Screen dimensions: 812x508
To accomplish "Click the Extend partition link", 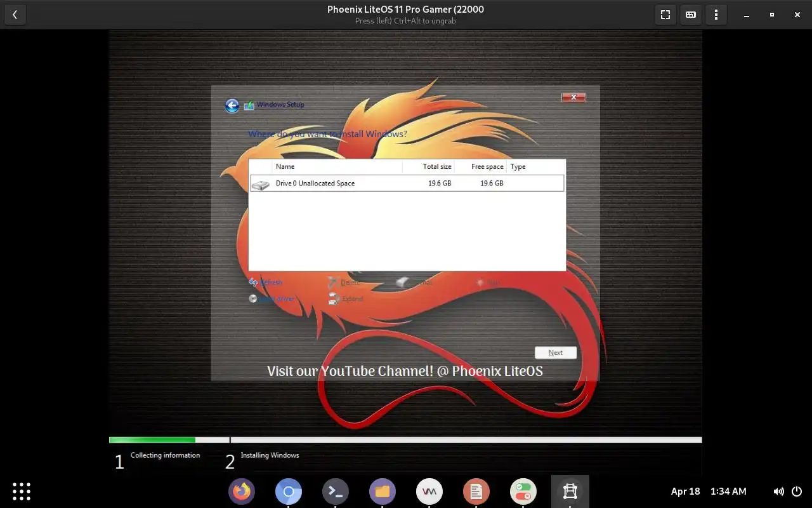I will 352,298.
